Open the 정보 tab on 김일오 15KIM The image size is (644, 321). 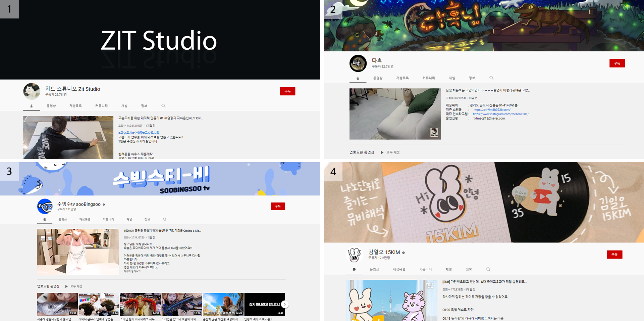(x=469, y=269)
